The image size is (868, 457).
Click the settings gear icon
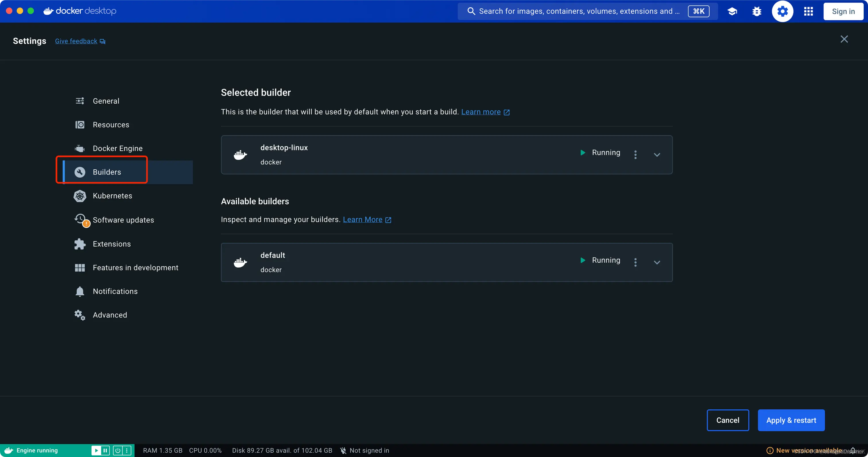tap(782, 11)
